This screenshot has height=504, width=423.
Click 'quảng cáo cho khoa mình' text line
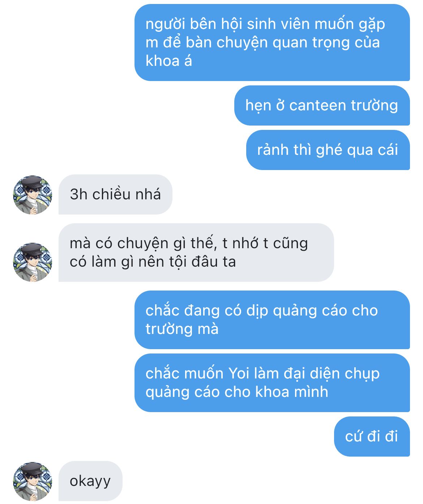click(x=237, y=392)
